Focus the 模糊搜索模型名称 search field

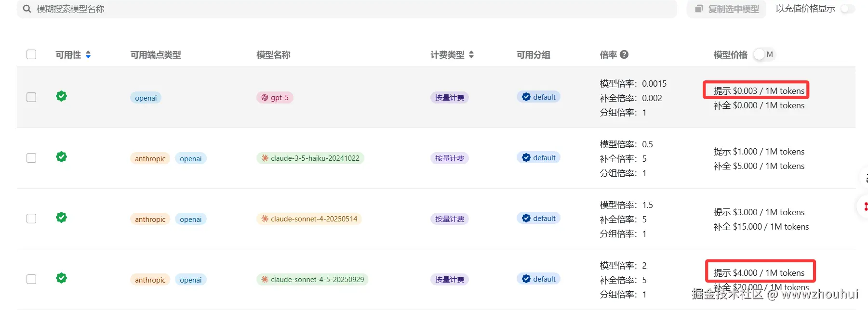click(x=337, y=9)
